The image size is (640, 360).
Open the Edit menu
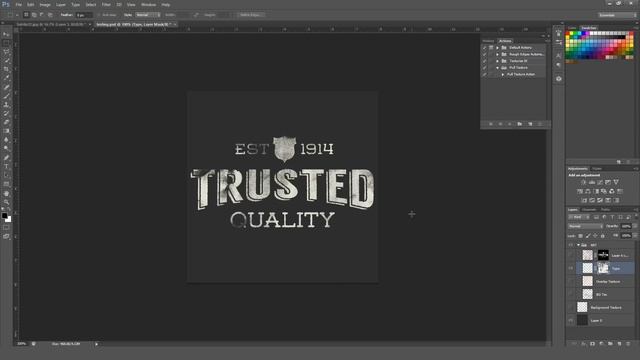point(31,4)
